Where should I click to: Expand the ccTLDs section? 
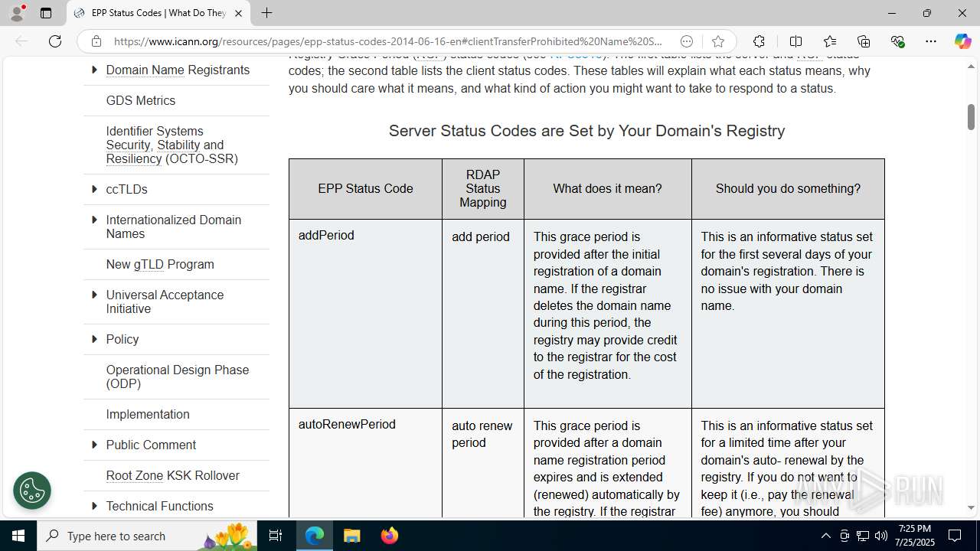[94, 189]
